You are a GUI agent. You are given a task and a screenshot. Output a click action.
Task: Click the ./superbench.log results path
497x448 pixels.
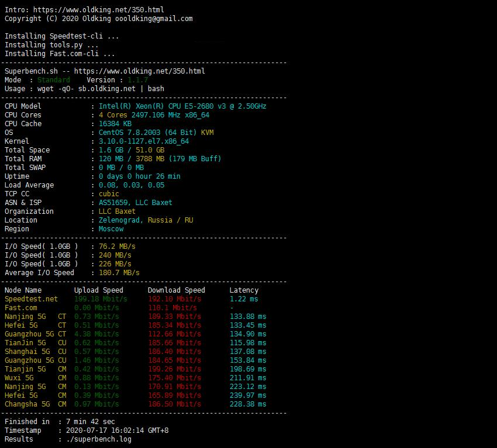(99, 439)
